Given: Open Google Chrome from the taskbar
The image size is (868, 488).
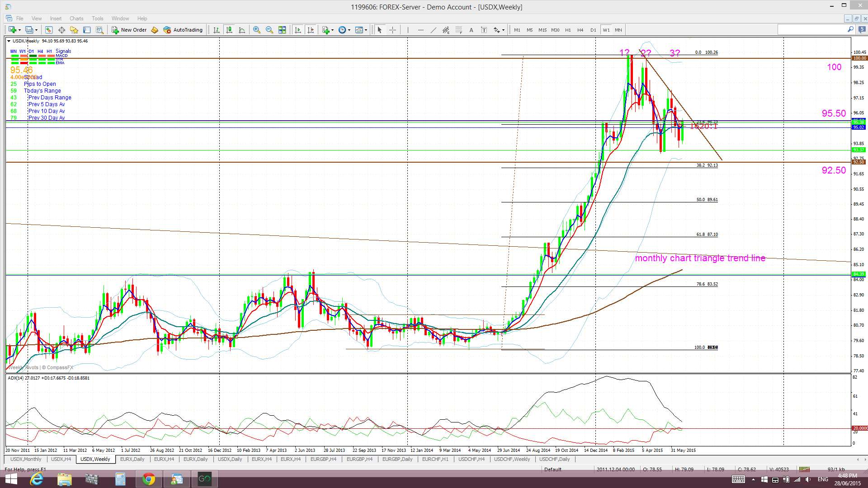Looking at the screenshot, I should tap(148, 479).
